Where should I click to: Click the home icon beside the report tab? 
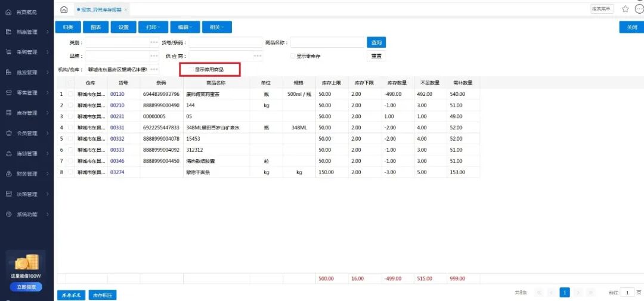tap(64, 10)
